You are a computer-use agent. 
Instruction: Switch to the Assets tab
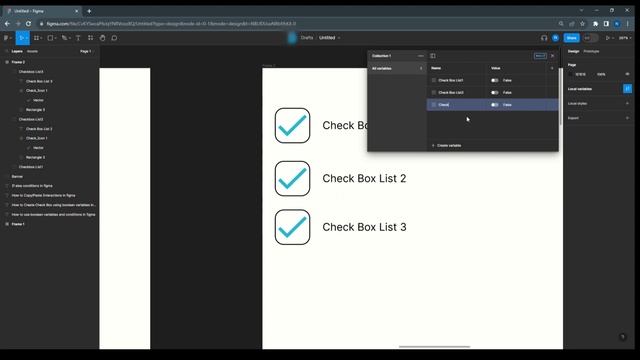tap(32, 51)
